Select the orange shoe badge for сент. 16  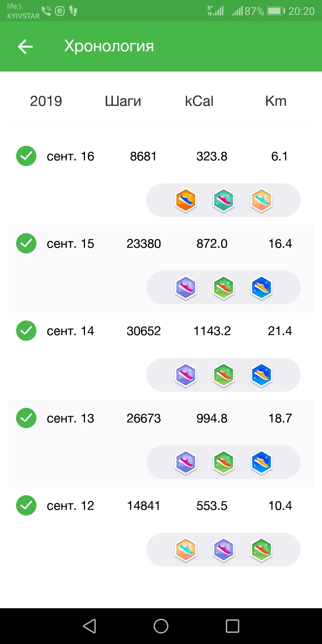pos(185,200)
